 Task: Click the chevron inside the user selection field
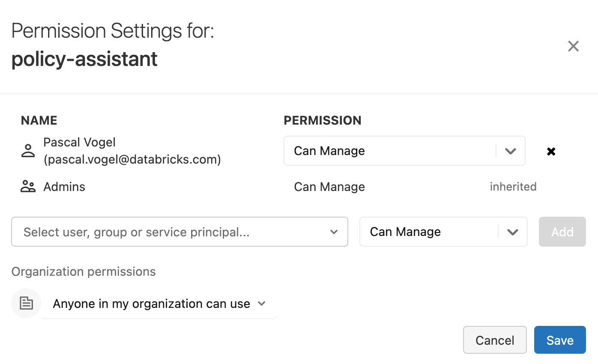coord(334,232)
